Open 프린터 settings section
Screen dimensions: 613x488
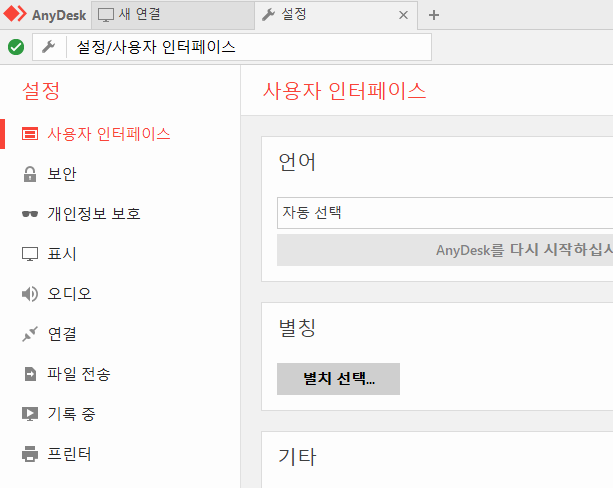coord(120,454)
